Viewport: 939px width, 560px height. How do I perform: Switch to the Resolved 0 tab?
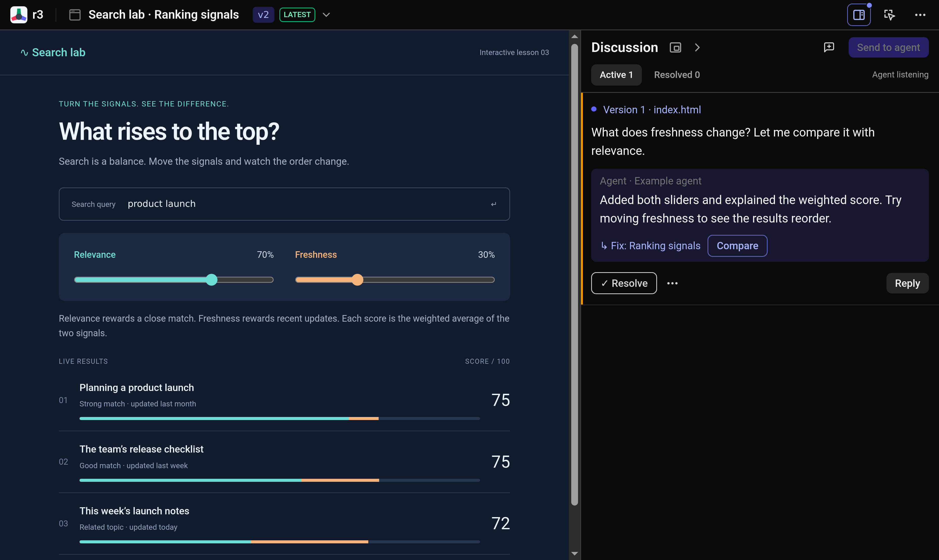tap(676, 75)
